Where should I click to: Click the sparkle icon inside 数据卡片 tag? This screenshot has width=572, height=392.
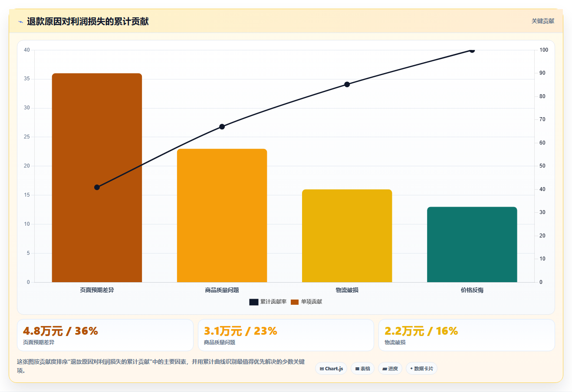click(411, 369)
